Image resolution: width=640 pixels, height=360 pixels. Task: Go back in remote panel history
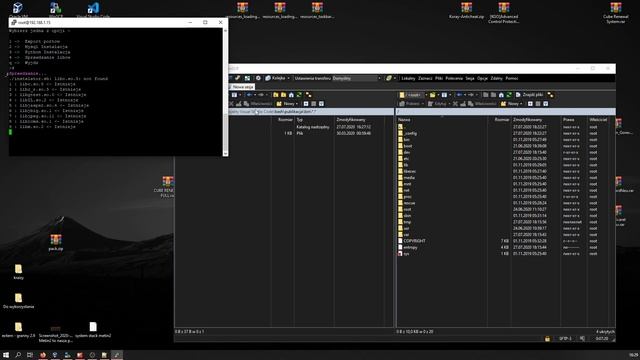click(x=460, y=95)
